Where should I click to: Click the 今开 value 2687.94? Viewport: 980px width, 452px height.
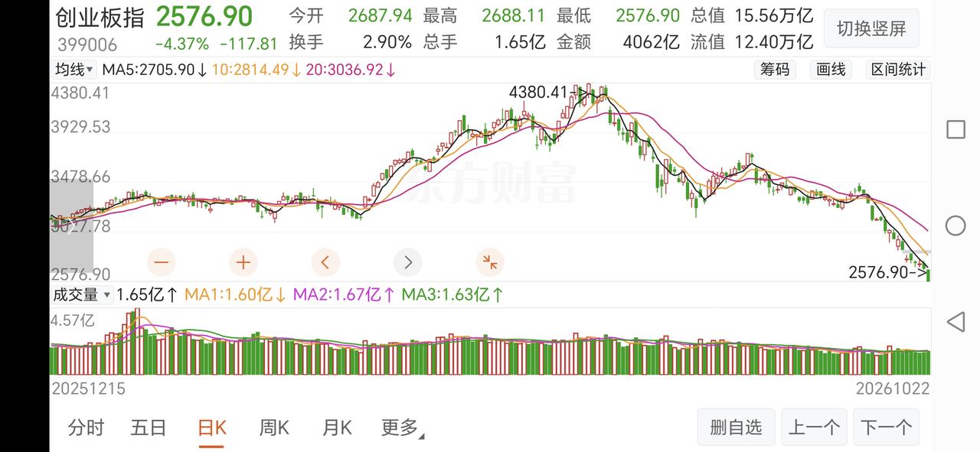click(380, 15)
